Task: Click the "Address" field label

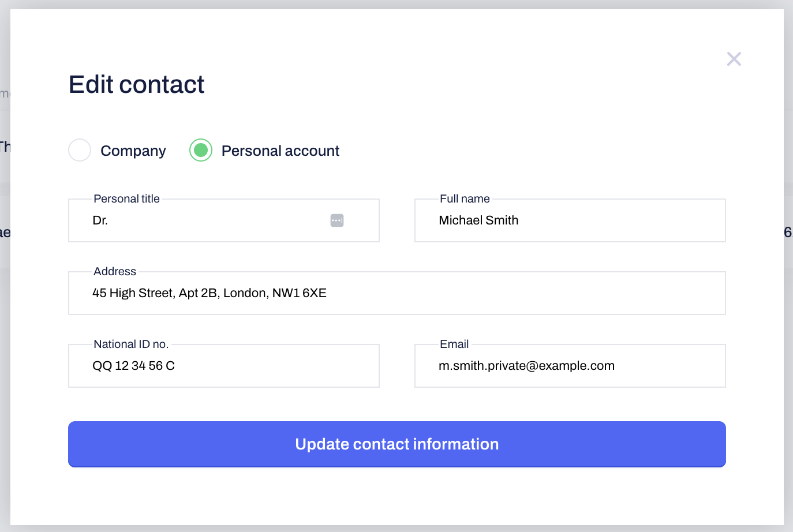Action: coord(115,271)
